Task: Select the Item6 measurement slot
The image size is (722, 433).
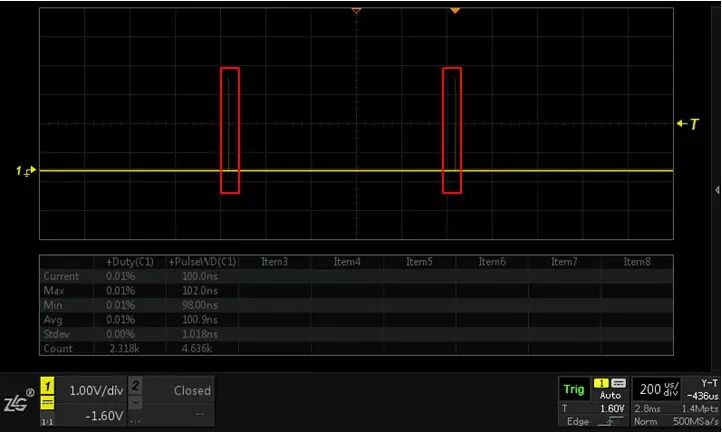Action: pos(492,262)
